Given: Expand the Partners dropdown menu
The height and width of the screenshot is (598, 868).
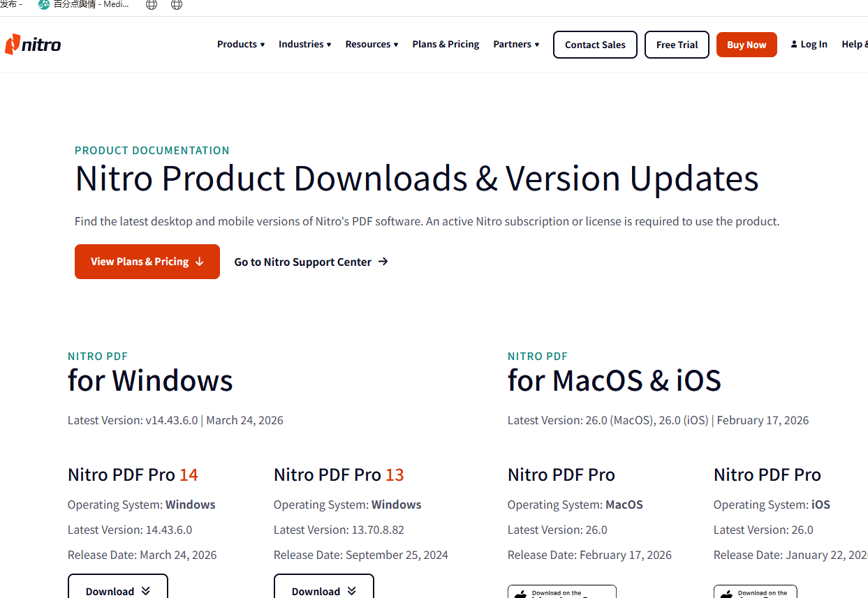Looking at the screenshot, I should point(516,44).
